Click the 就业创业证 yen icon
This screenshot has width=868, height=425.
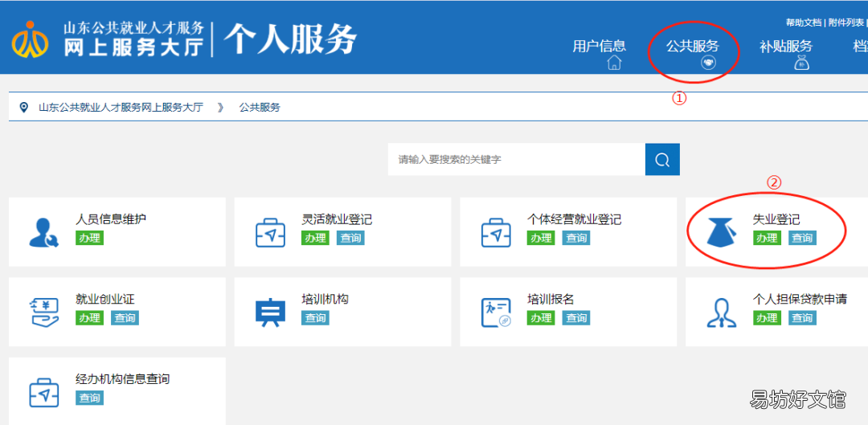pyautogui.click(x=43, y=312)
